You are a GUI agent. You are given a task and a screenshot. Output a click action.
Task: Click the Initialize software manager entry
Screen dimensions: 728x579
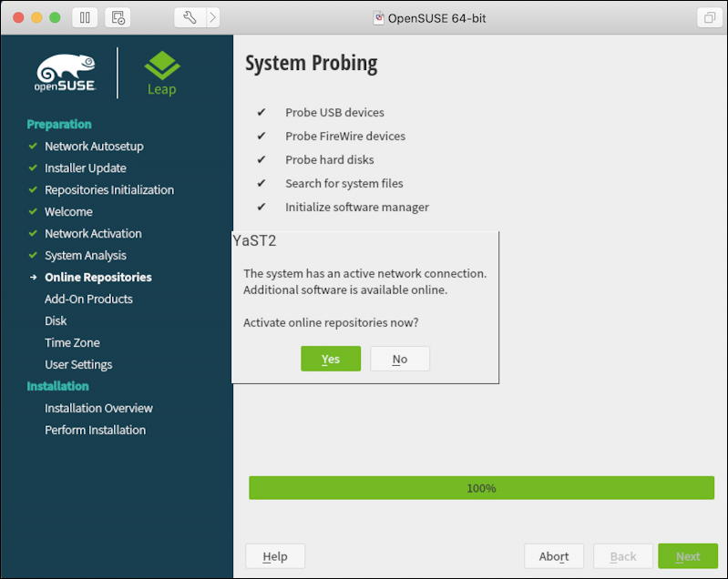pyautogui.click(x=357, y=207)
